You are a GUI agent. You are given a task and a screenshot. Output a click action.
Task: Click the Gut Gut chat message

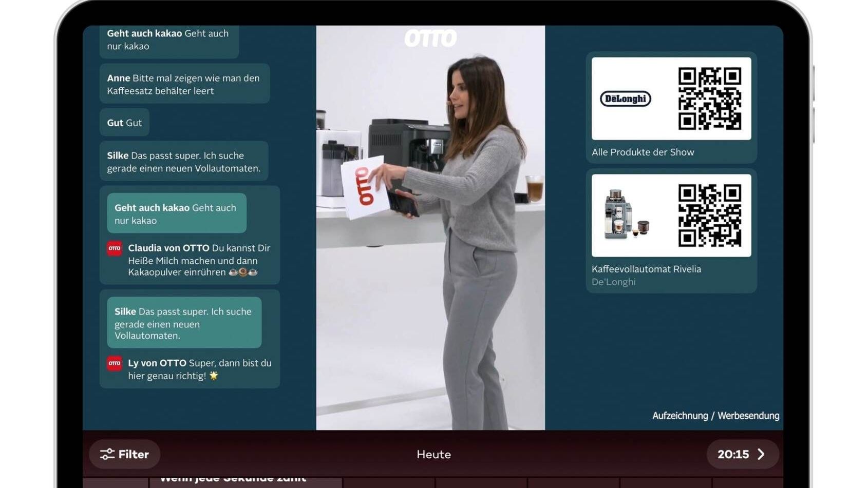[124, 123]
